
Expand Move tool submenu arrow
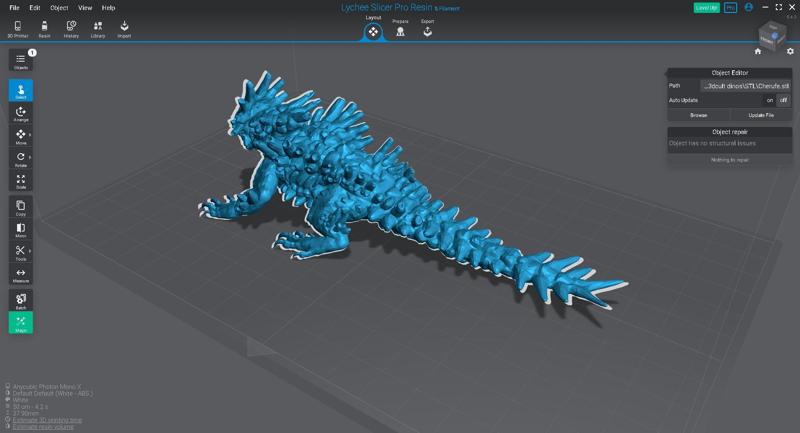(x=30, y=135)
